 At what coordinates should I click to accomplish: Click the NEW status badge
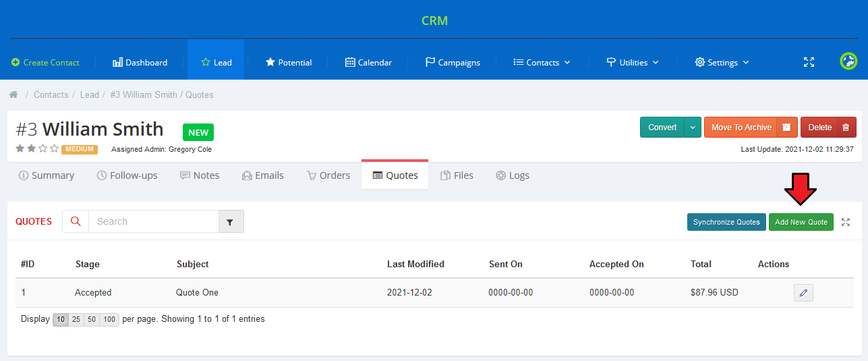[198, 132]
